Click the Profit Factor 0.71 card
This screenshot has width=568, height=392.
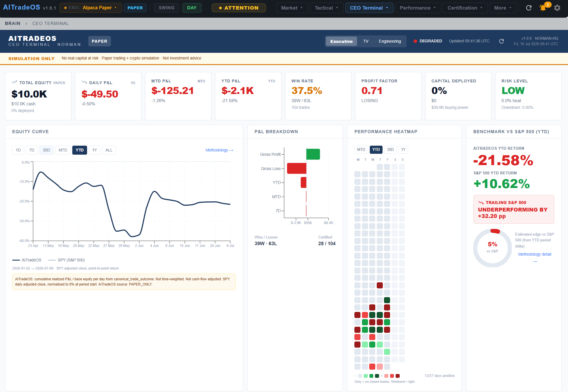point(388,96)
